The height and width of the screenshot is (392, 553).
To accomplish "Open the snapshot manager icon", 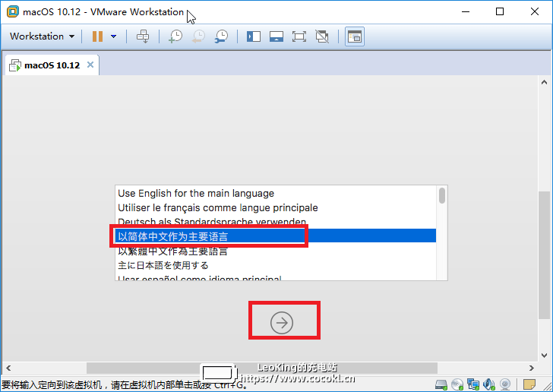I will tap(222, 36).
